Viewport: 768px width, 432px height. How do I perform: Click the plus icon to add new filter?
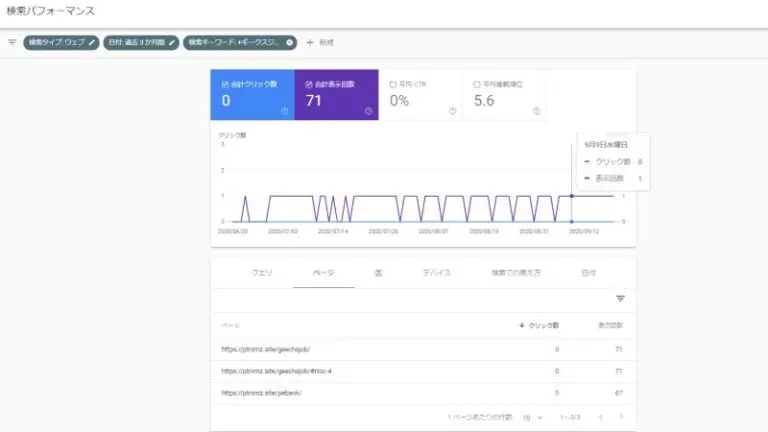pyautogui.click(x=310, y=42)
